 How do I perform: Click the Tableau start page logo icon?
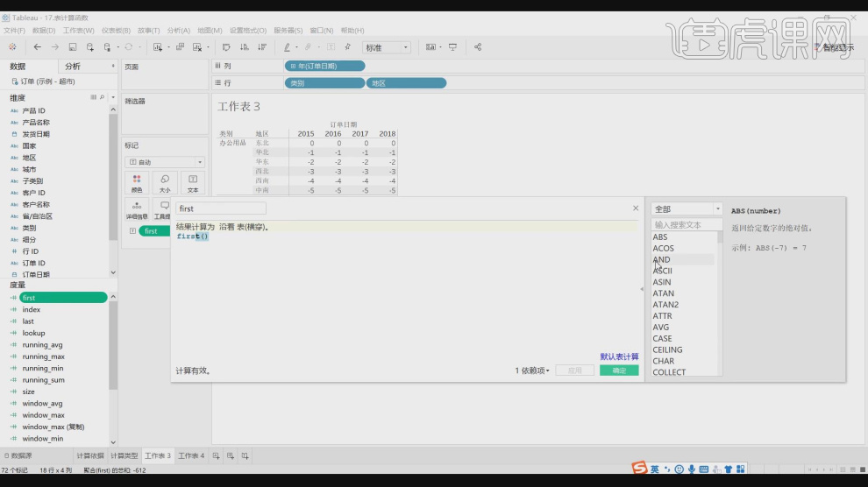pos(12,47)
